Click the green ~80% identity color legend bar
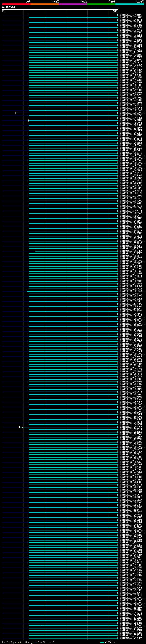The height and width of the screenshot is (644, 146). [x=101, y=4]
